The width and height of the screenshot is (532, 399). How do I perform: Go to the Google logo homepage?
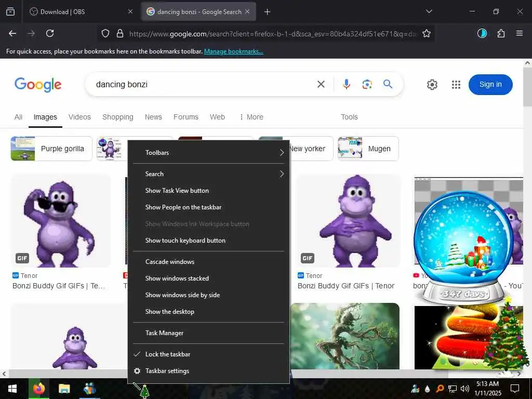(38, 85)
